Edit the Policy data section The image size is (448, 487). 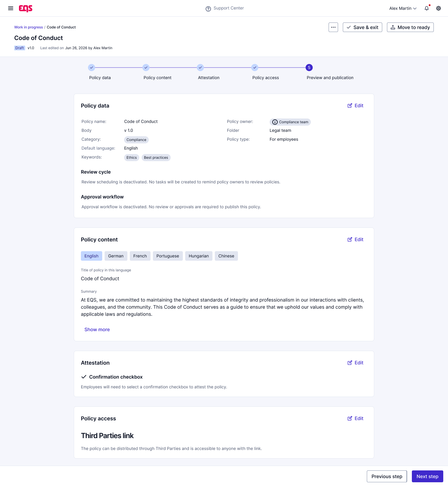coord(356,105)
